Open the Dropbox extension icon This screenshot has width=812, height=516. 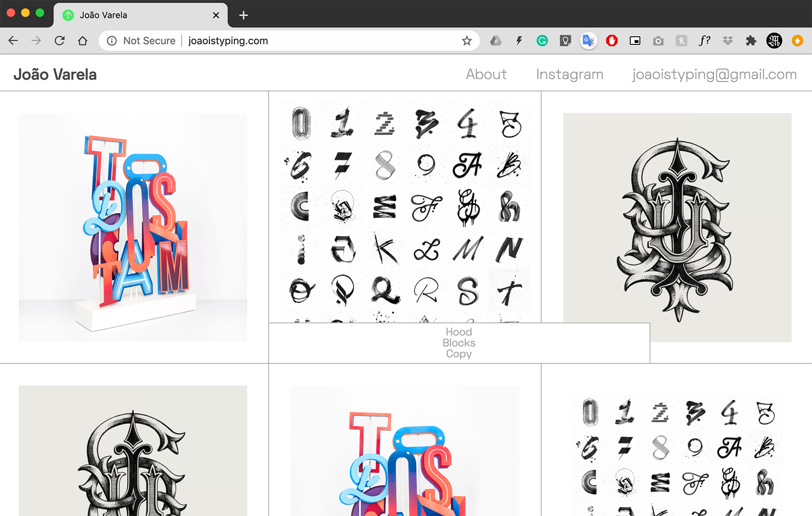(728, 41)
